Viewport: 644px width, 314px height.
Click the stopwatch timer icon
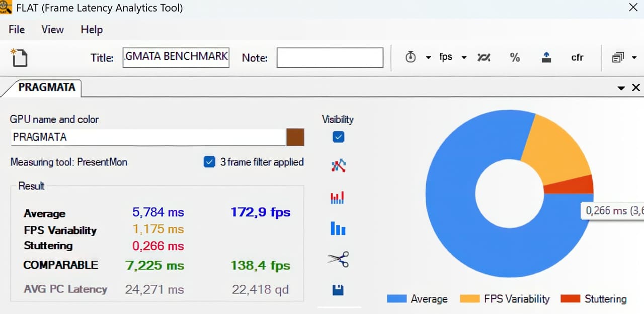tap(411, 57)
